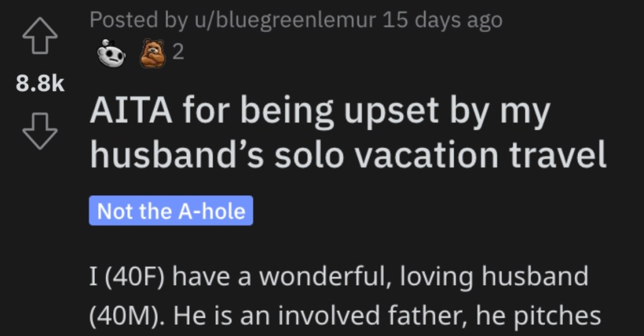Click 'husband's solo vacation travel' title line

pyautogui.click(x=348, y=154)
